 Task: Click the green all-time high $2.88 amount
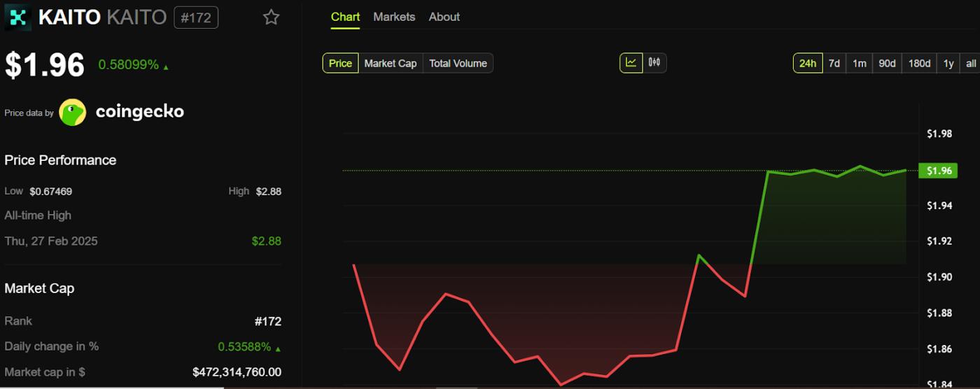pos(267,241)
